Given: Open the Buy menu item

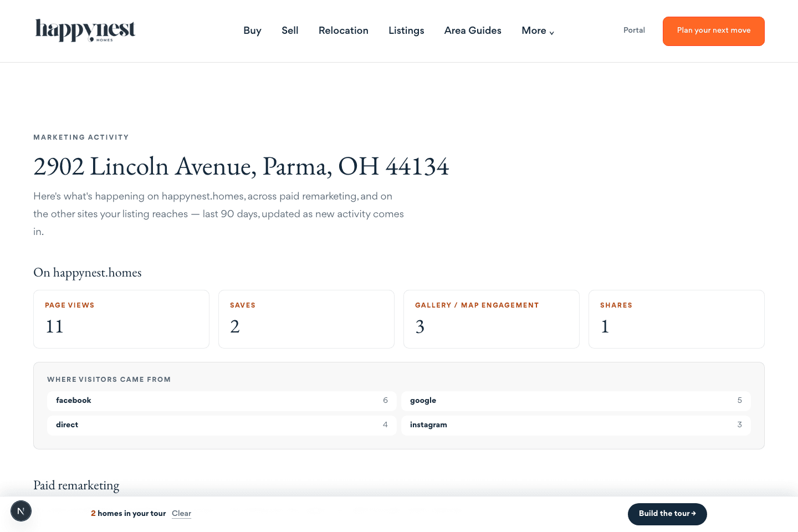Looking at the screenshot, I should coord(252,30).
